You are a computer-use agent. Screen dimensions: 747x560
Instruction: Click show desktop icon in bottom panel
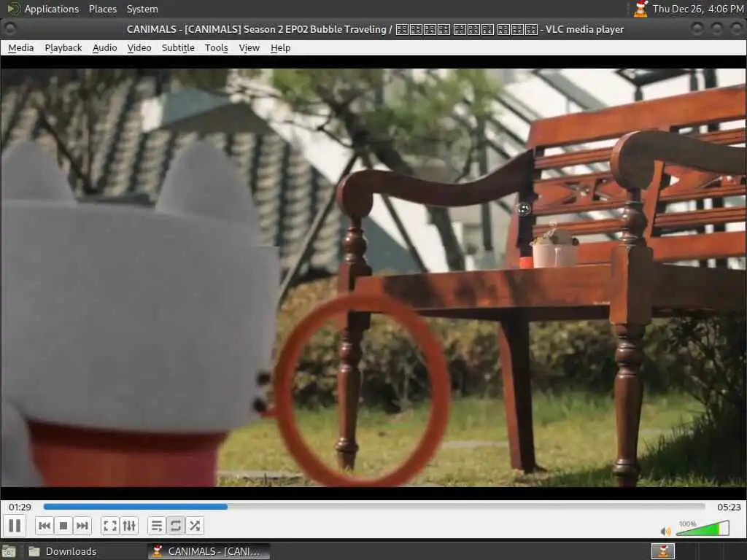pos(9,551)
